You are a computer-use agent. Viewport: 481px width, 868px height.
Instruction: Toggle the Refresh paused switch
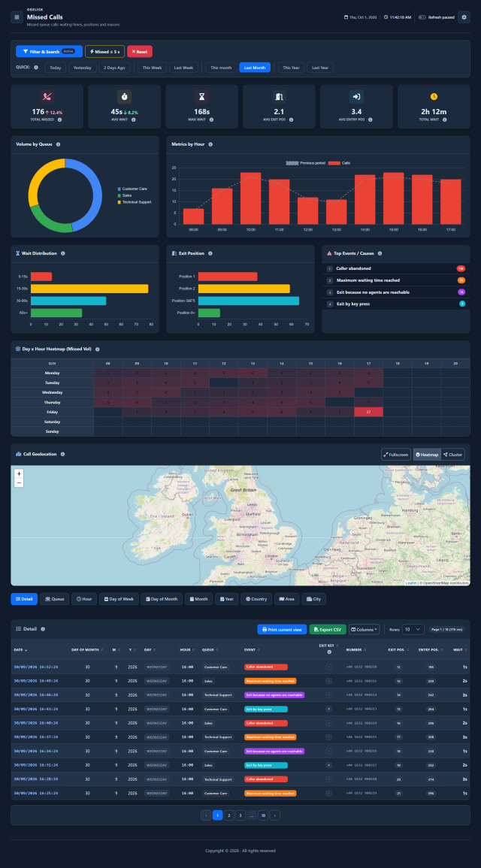tap(422, 17)
